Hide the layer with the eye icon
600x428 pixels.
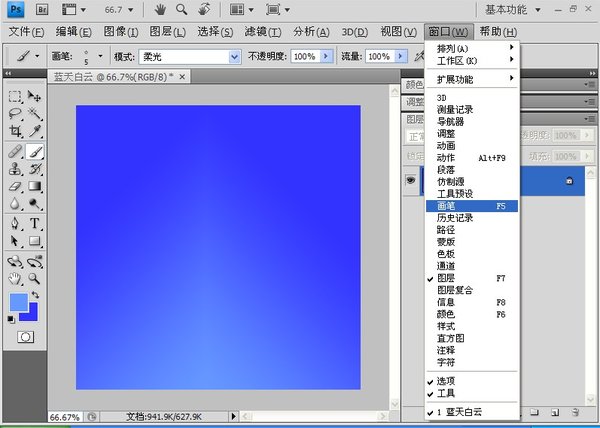tap(411, 180)
